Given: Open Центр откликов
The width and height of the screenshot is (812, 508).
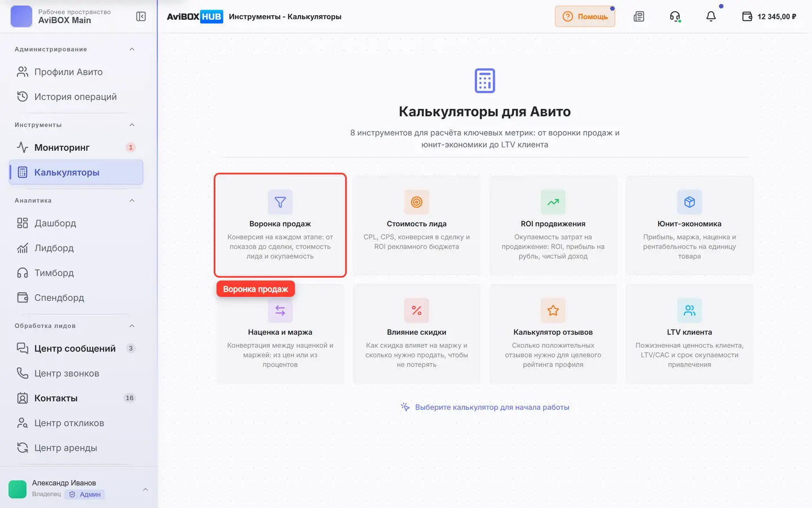Looking at the screenshot, I should click(x=76, y=423).
